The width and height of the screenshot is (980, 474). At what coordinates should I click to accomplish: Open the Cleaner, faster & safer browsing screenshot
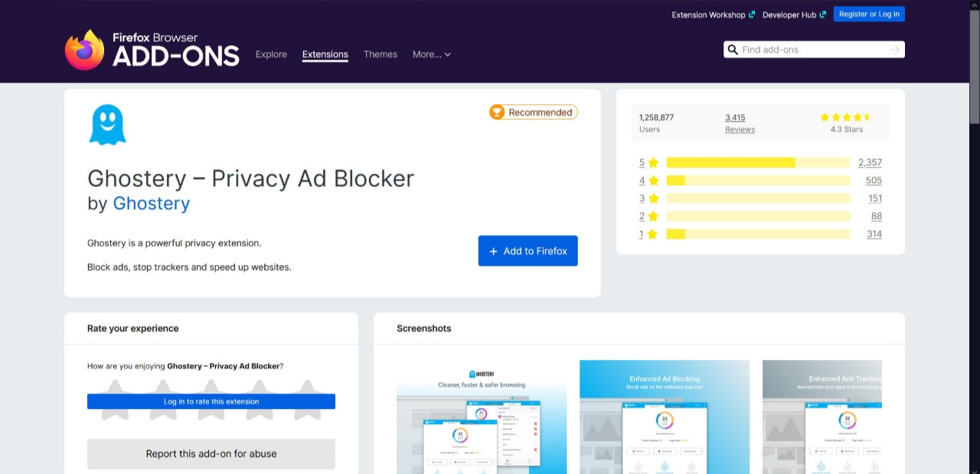point(482,417)
